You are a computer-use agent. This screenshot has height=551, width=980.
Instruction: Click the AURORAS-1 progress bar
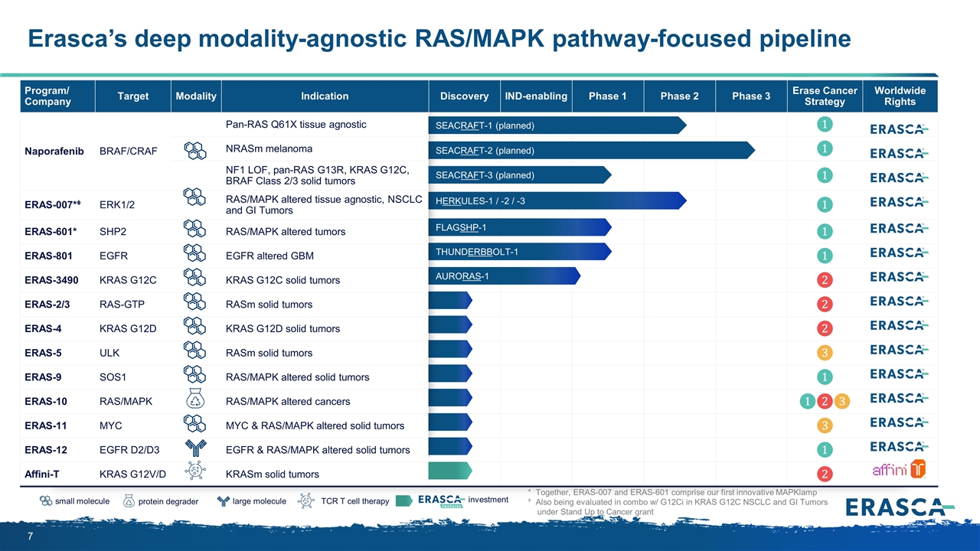tap(505, 275)
